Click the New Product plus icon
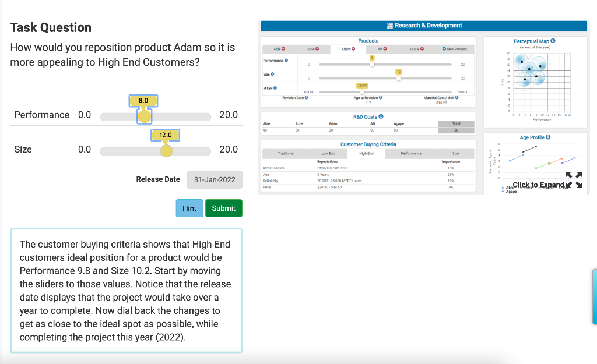Viewport: 597px width, 364px height. (444, 49)
